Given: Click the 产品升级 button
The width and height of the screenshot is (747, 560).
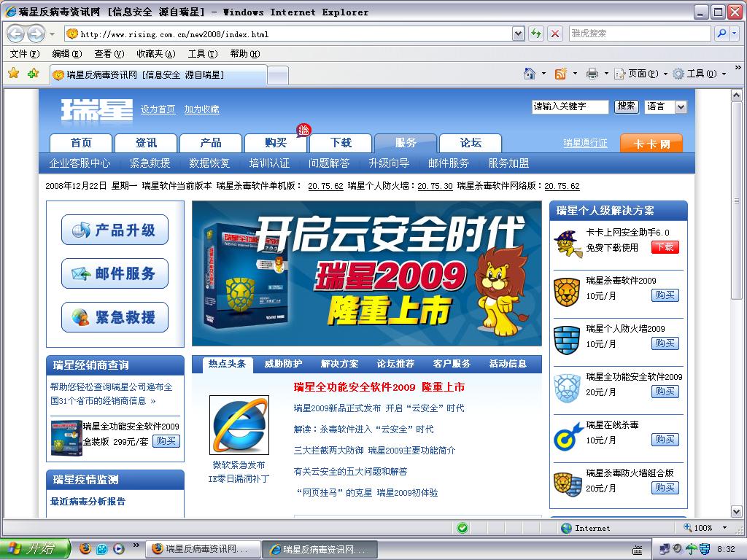Looking at the screenshot, I should coord(115,230).
